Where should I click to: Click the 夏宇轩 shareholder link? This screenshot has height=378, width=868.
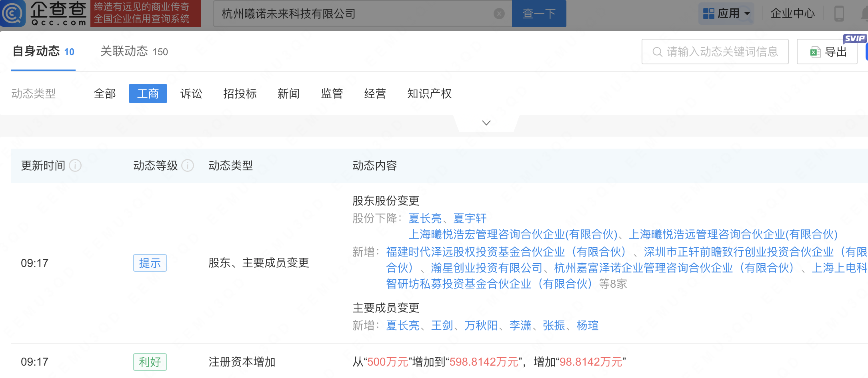[470, 218]
